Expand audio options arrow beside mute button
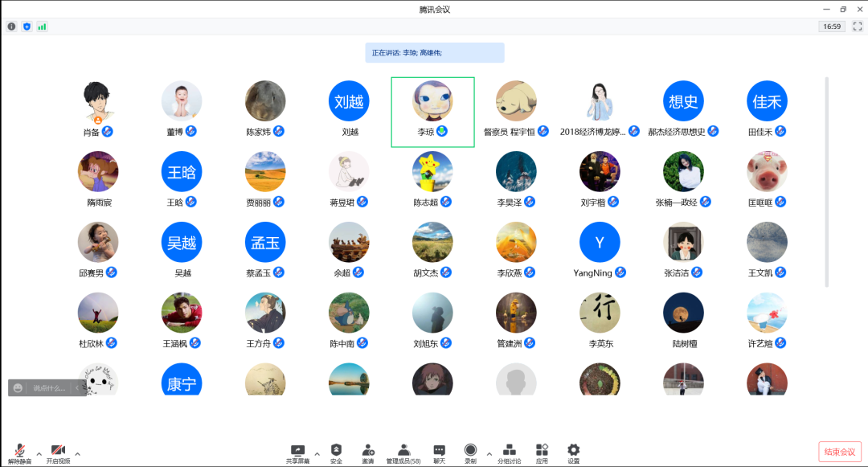868x467 pixels. (39, 453)
